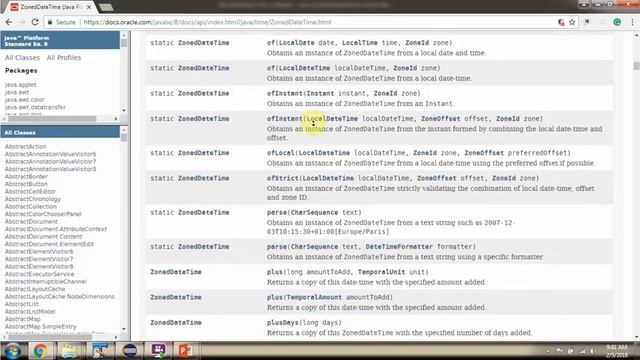
Task: Open the AbstractBorder class
Action: click(x=26, y=176)
